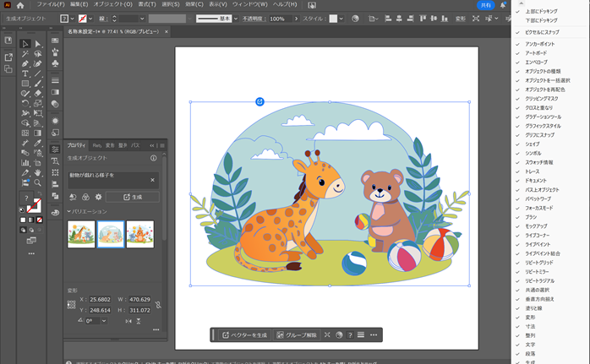
Task: Click the Home icon in the top bar
Action: coord(20,5)
